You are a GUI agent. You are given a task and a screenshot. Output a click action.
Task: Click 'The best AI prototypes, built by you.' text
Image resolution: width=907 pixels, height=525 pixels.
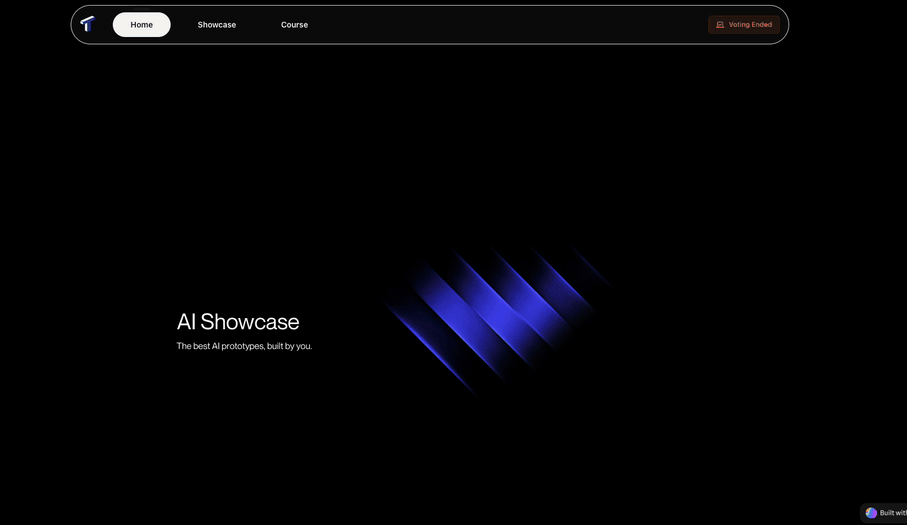(244, 346)
